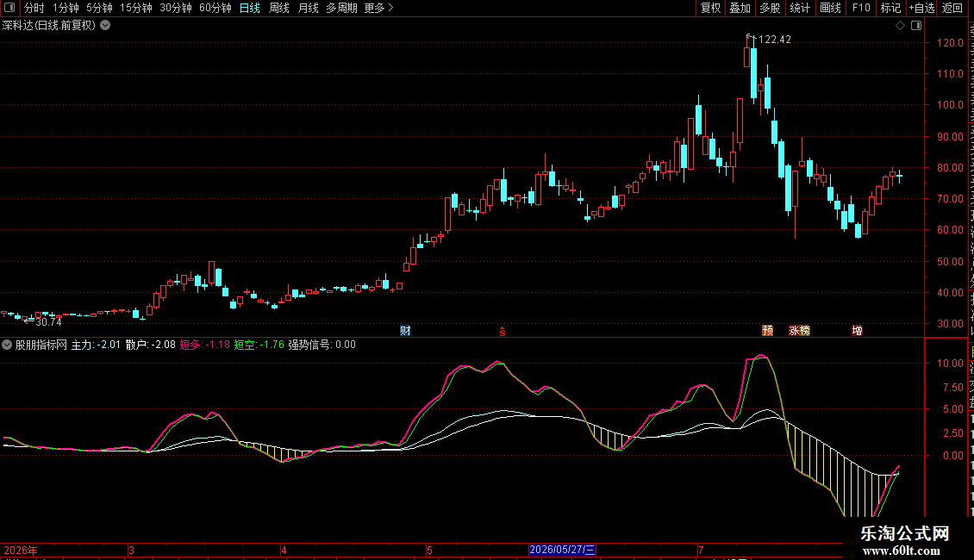This screenshot has height=560, width=974.
Task: Activate the 画线 drawing tool
Action: tap(830, 8)
